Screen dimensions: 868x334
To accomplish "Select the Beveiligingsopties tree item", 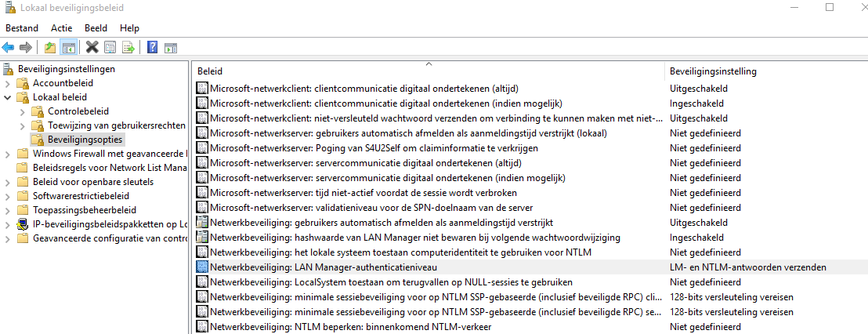I will click(85, 140).
